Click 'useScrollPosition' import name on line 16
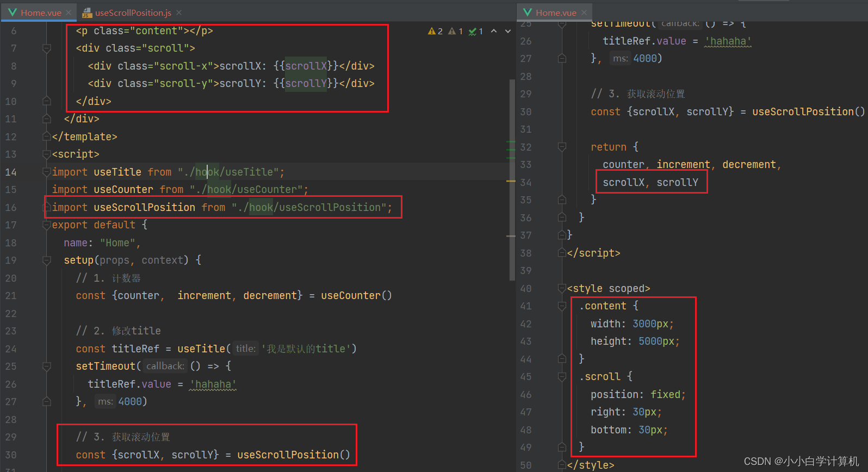Screen dimensions: 868x472 click(145, 208)
